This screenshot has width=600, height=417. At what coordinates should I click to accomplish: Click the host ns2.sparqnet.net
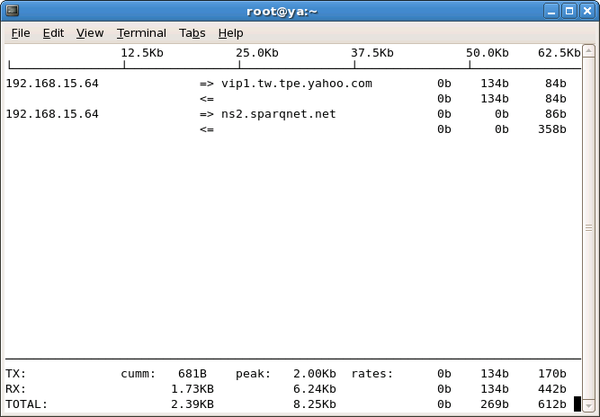coord(279,114)
